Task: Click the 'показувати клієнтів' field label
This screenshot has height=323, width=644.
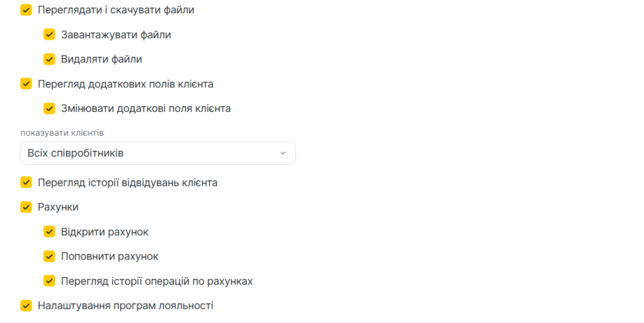Action: point(62,133)
